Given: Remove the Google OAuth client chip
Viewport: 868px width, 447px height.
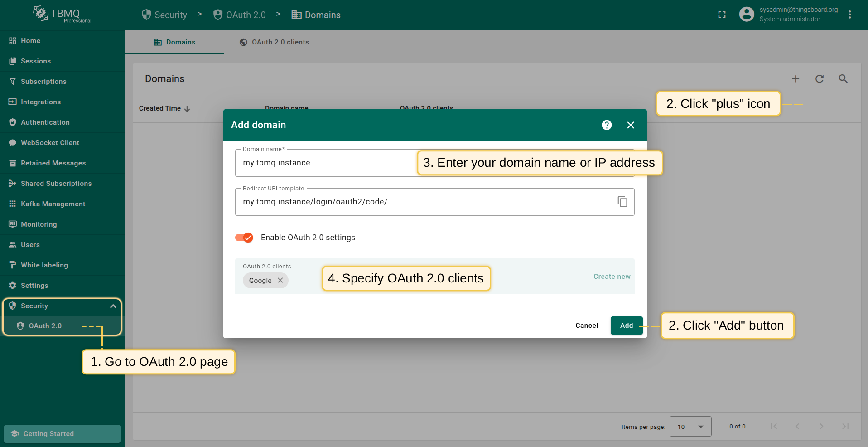Looking at the screenshot, I should [280, 281].
